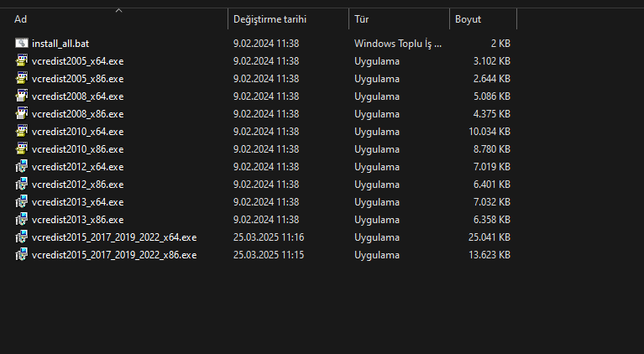
Task: Select the vcredist2008_x86.exe file name
Action: pos(77,114)
